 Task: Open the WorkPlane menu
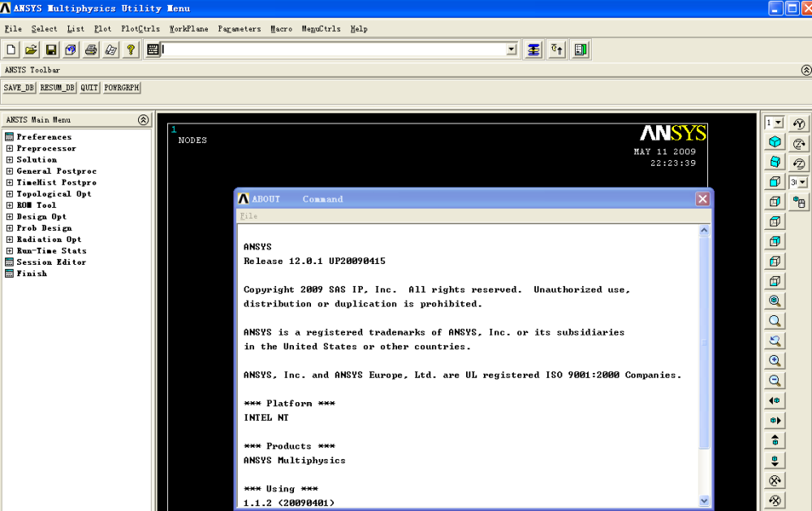pos(188,29)
